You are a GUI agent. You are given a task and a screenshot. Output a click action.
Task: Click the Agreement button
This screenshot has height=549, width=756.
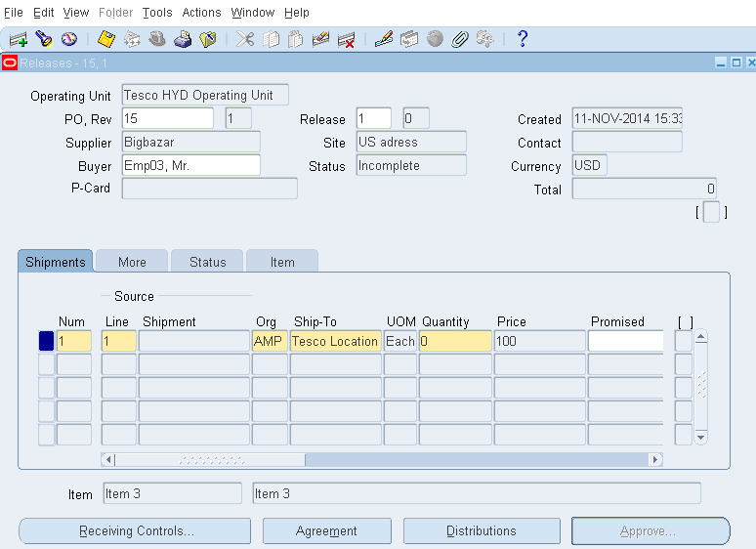[x=326, y=530]
